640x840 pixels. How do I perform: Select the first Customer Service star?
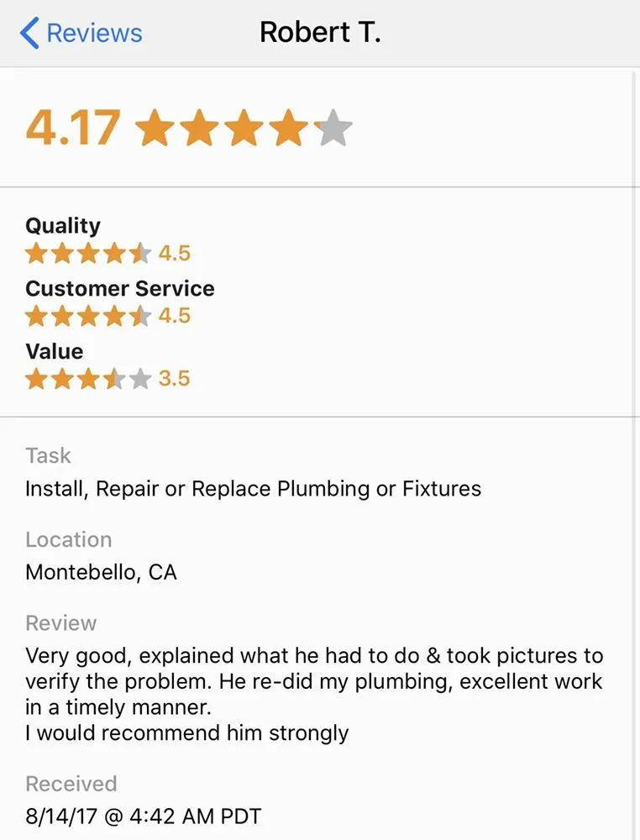point(36,315)
